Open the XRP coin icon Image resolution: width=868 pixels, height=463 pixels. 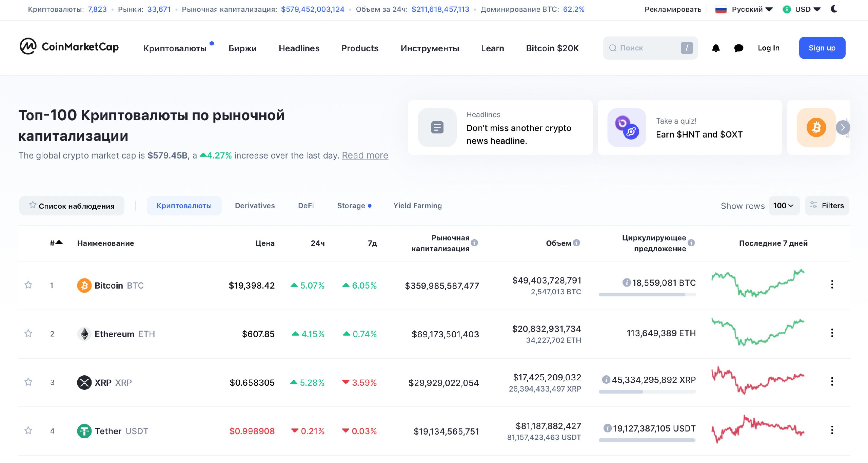pos(84,383)
